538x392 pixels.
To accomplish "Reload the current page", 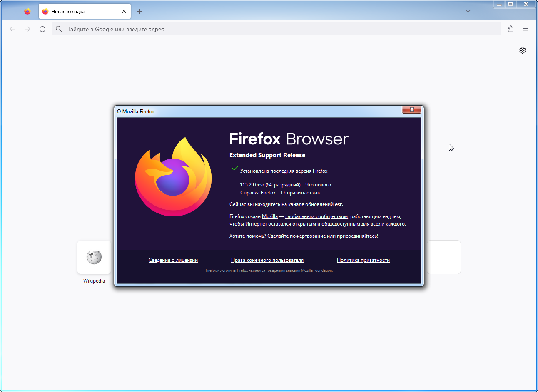I will click(42, 29).
